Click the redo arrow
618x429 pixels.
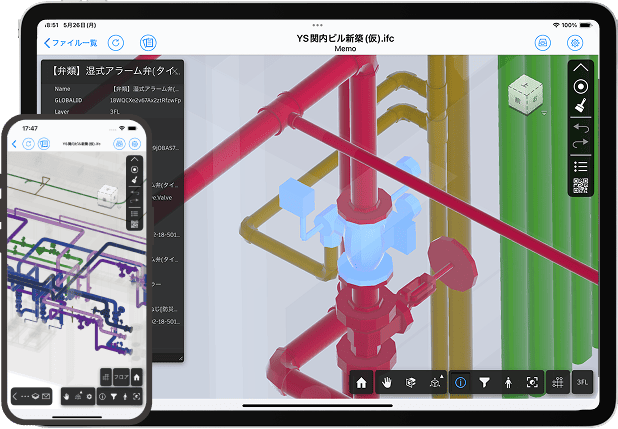[581, 144]
